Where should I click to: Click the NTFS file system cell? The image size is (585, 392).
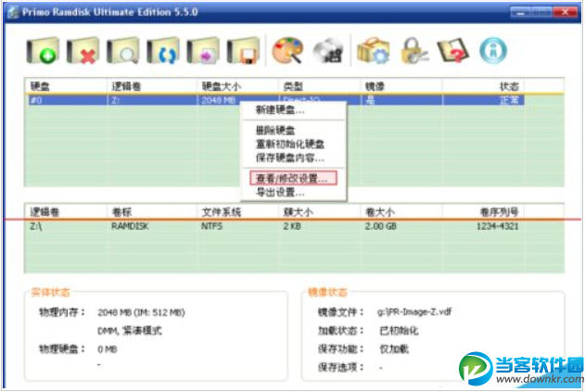point(212,226)
